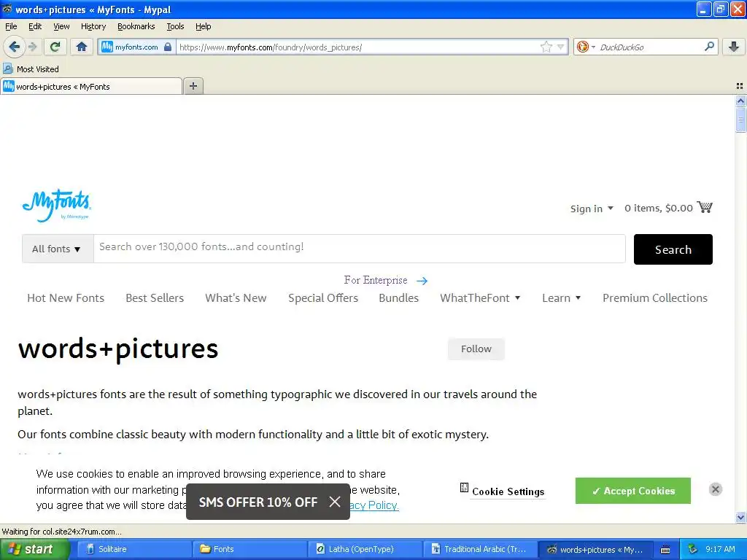Click the search bar magnifier icon
Screen dimensions: 747x560
coord(709,47)
